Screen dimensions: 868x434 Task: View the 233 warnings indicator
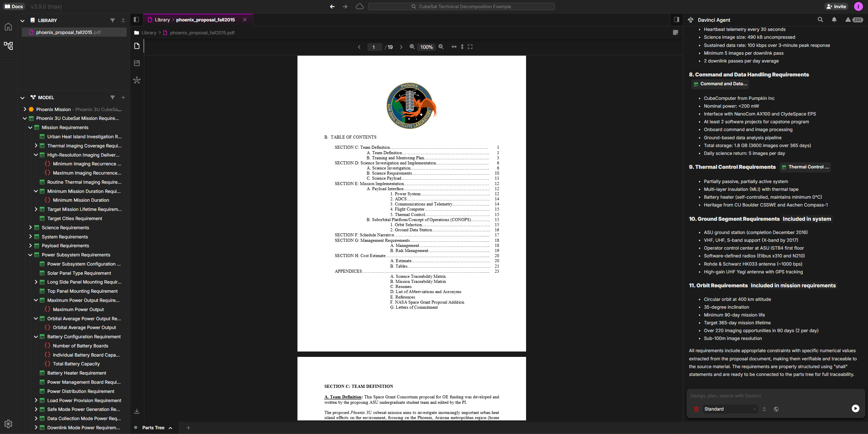pyautogui.click(x=855, y=20)
